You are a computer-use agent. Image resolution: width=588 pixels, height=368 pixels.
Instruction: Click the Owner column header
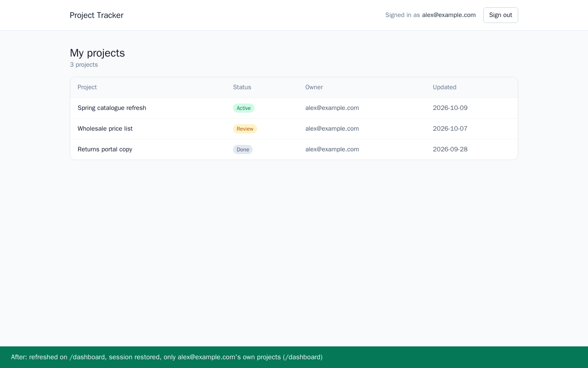pos(314,87)
